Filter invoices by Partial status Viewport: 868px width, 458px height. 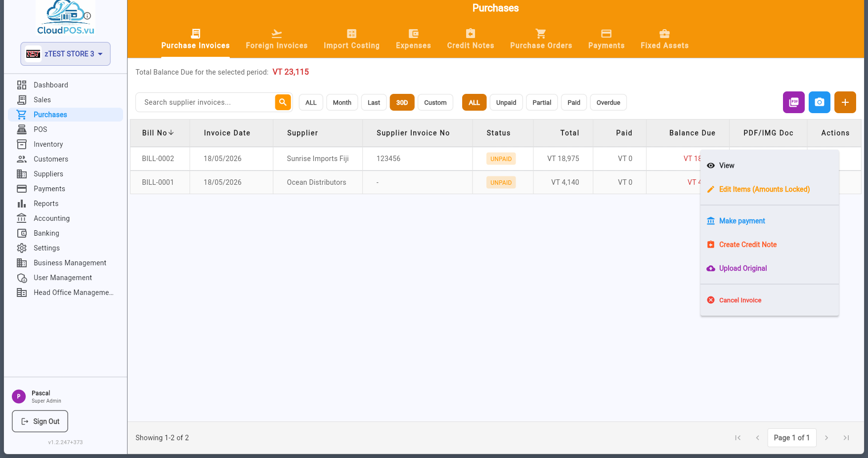pos(542,103)
